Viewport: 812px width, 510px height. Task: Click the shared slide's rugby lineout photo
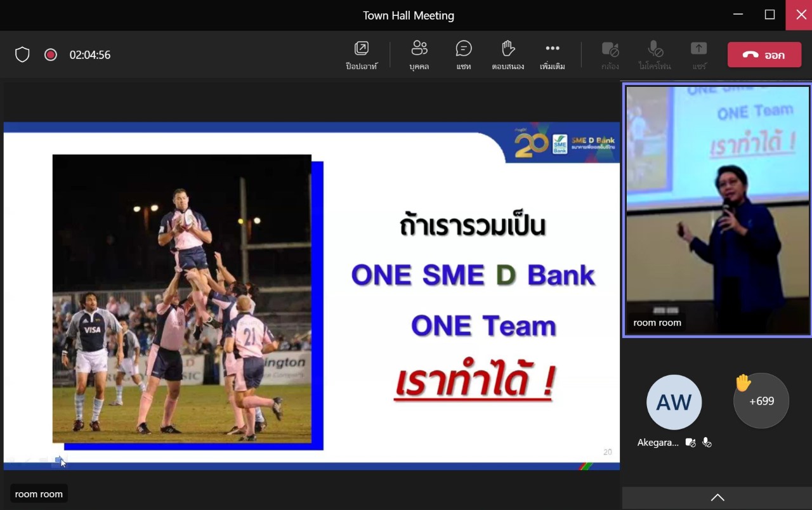coord(182,298)
